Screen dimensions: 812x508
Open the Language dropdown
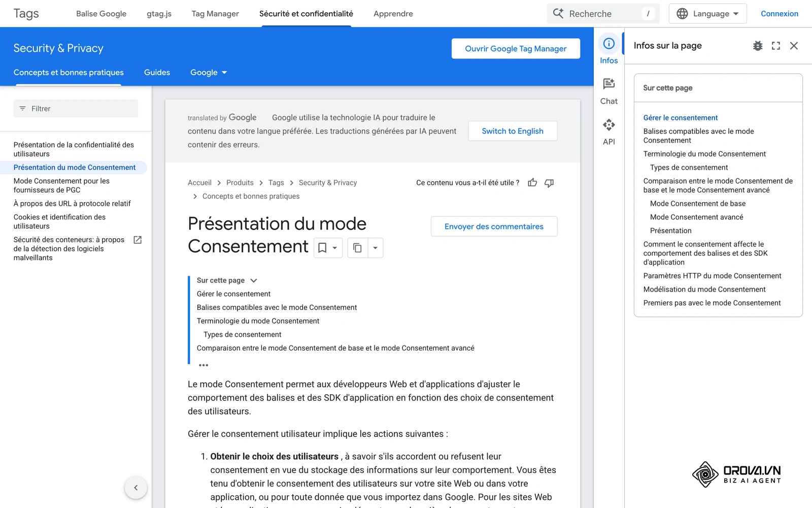pyautogui.click(x=707, y=14)
